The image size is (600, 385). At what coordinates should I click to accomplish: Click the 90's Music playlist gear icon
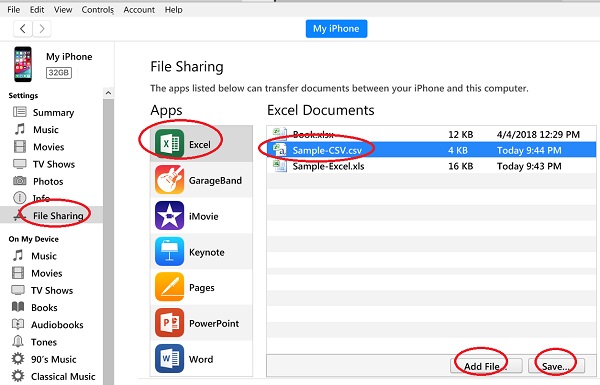(18, 359)
